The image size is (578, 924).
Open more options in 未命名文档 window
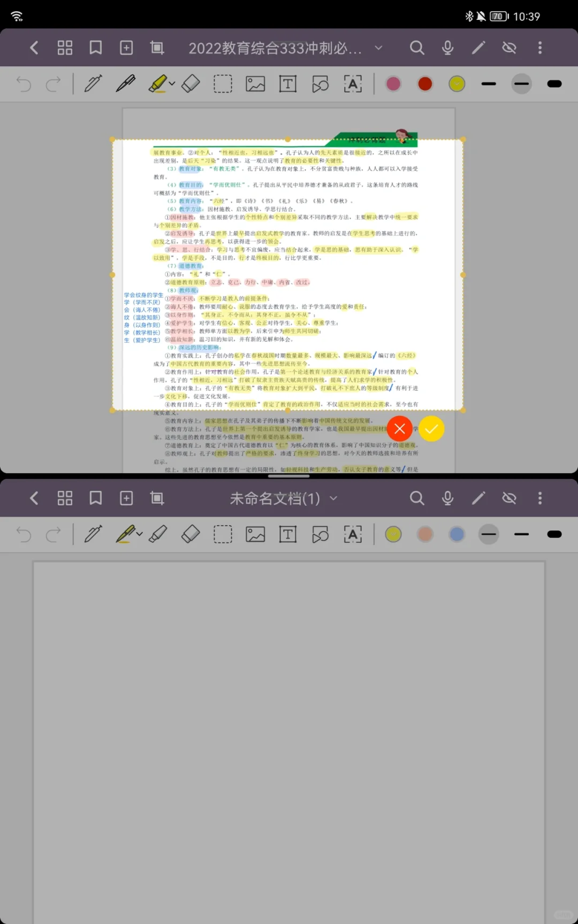click(x=540, y=498)
